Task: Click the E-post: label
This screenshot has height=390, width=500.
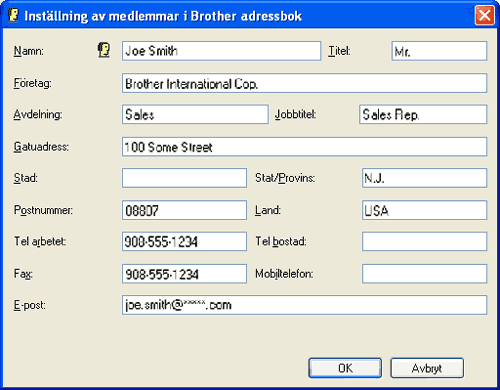Action: 30,305
